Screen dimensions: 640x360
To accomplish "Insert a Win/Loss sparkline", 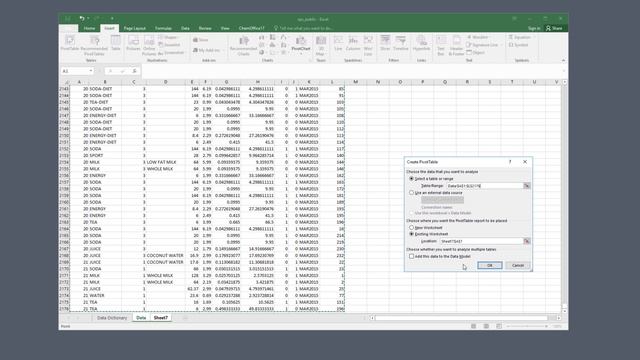I will [368, 45].
